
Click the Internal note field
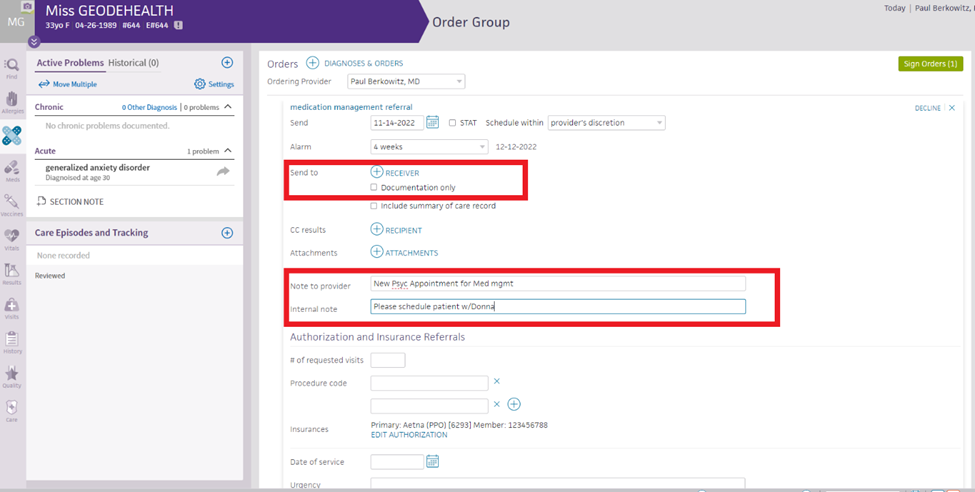558,307
